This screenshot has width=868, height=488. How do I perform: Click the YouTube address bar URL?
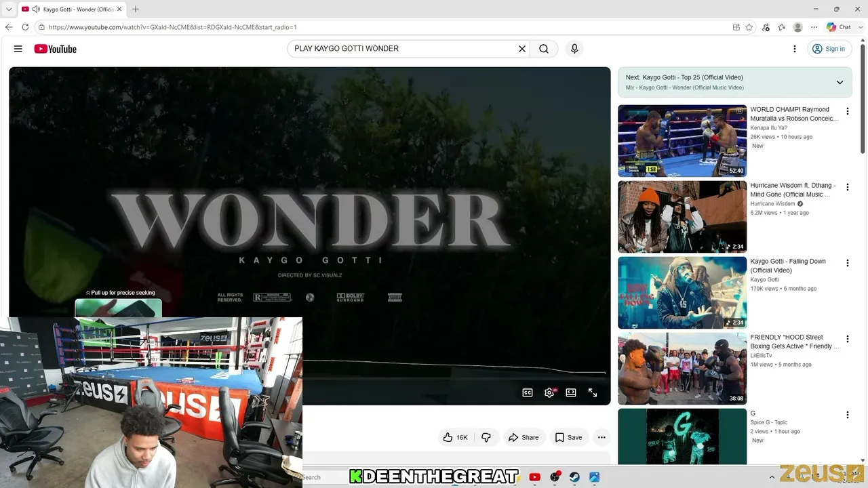[x=173, y=27]
